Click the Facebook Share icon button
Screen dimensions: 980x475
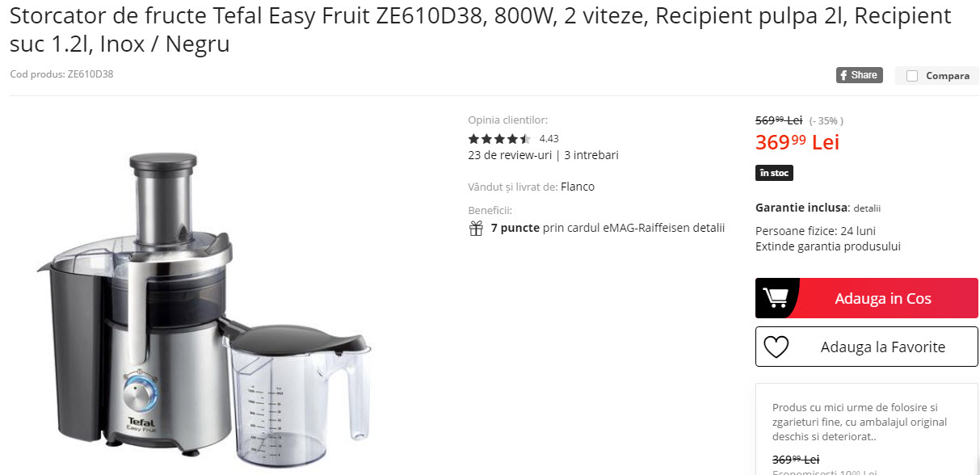pos(859,75)
